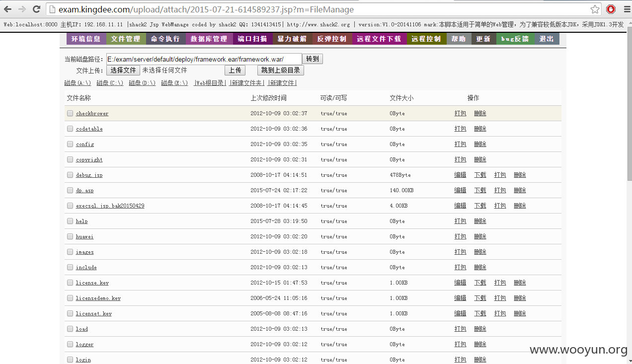Viewport: 632px width, 364px height.
Task: Click 打包 for execsql.jsp.bak20150429
Action: [x=500, y=206]
